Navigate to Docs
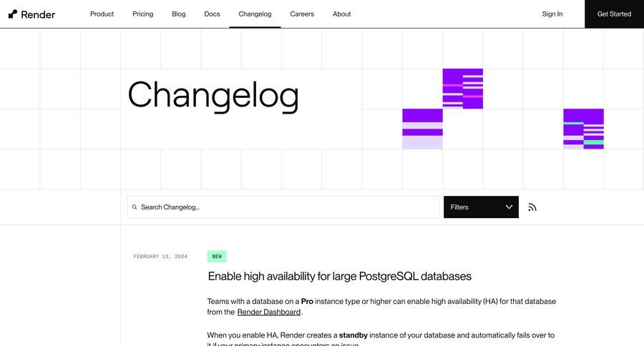Viewport: 644px width, 346px height. click(x=212, y=14)
